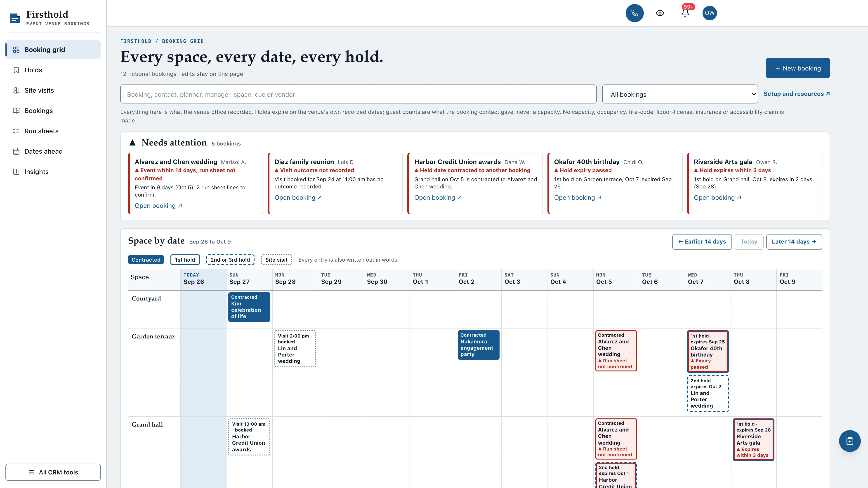Go to Later 14 days

[794, 242]
